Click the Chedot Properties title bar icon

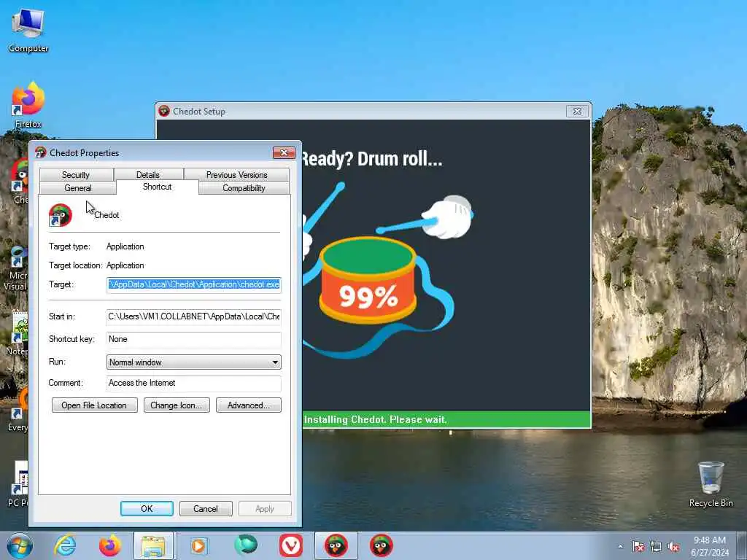[41, 152]
